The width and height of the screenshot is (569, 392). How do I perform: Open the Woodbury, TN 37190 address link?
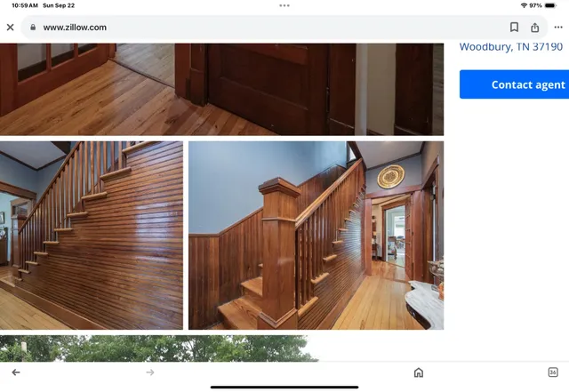(510, 47)
